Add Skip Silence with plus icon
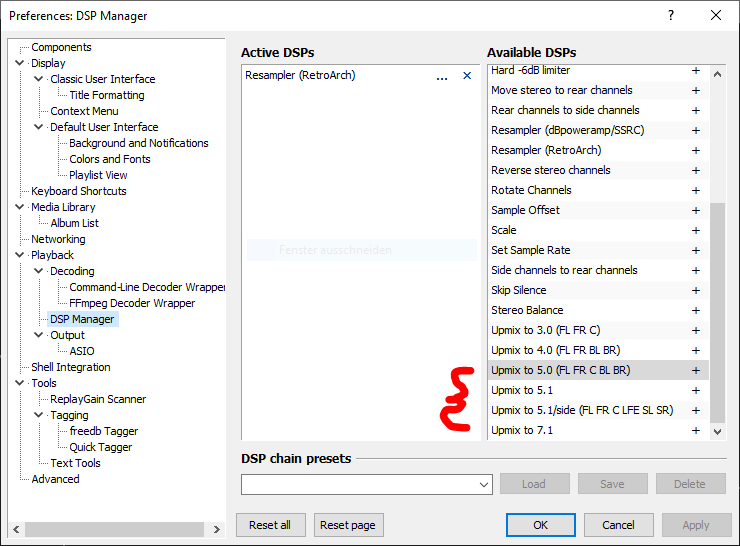The image size is (740, 546). [695, 290]
